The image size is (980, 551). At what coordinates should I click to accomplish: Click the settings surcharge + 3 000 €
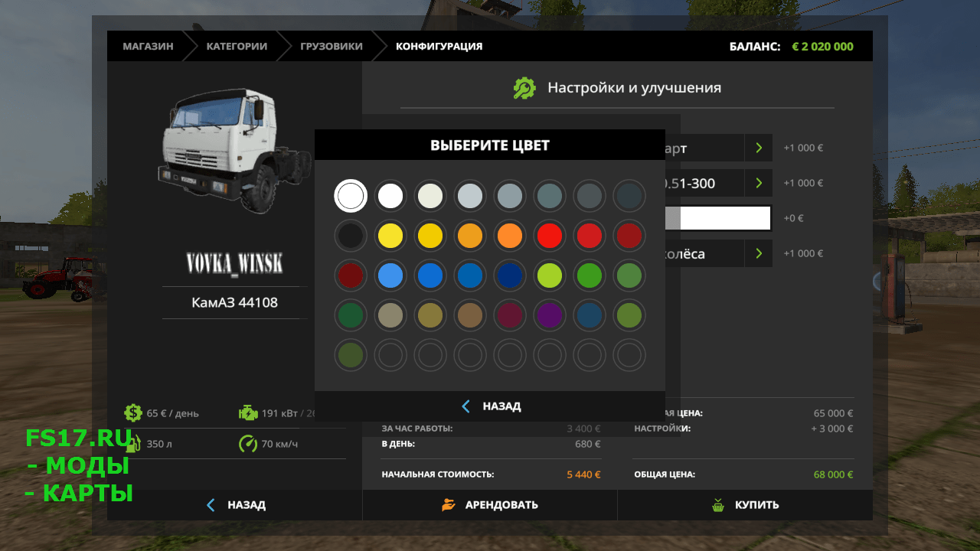[x=832, y=429]
